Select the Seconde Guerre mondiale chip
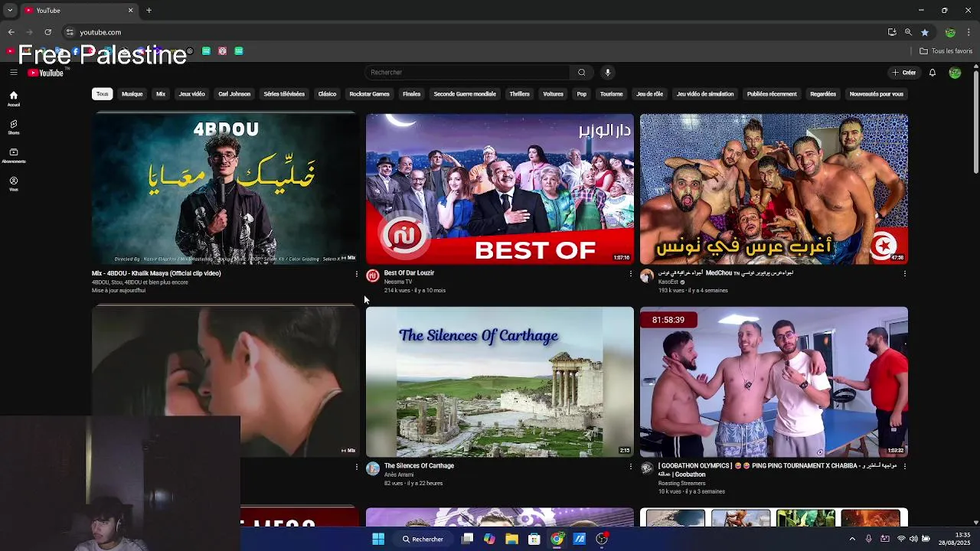 coord(465,94)
